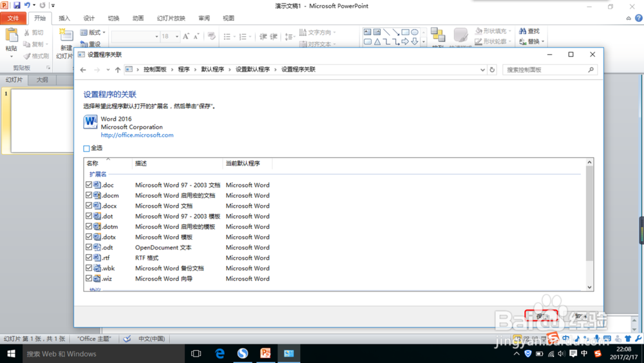Screen dimensions: 644x363
Task: Click the increase font size icon
Action: coord(186,37)
